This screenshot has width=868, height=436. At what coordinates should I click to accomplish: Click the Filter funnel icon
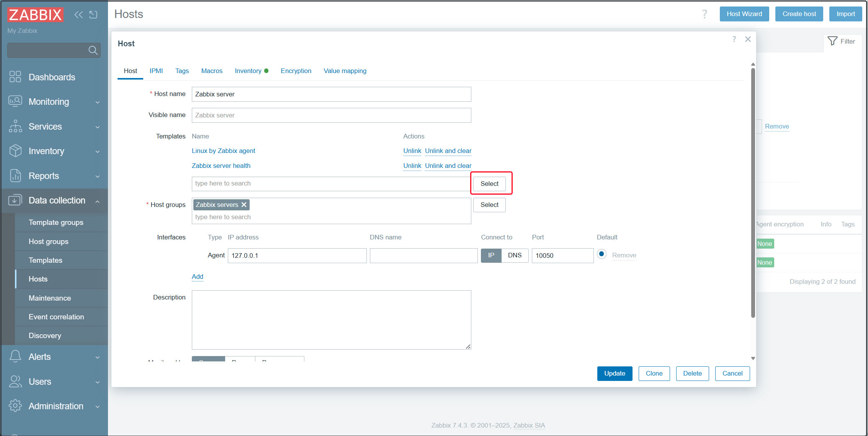click(832, 41)
